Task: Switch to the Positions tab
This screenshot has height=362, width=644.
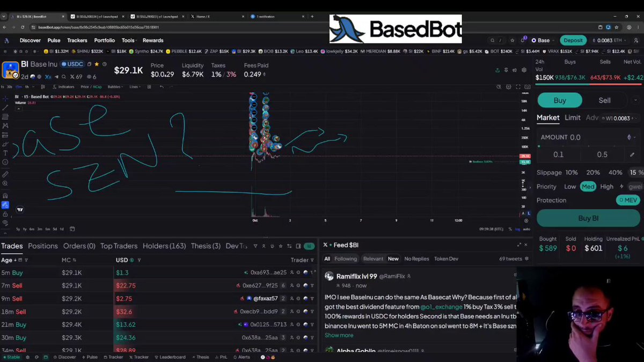Action: pyautogui.click(x=43, y=246)
